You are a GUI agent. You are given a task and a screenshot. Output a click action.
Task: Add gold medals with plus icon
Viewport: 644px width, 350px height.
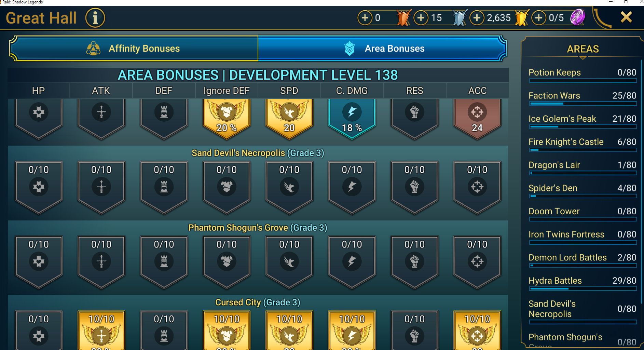(477, 18)
